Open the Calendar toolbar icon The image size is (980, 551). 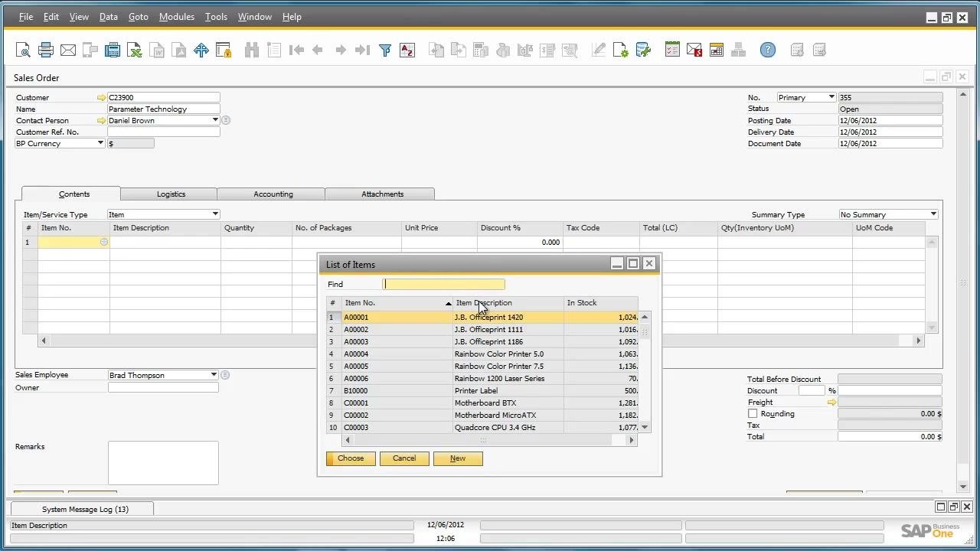(x=717, y=51)
